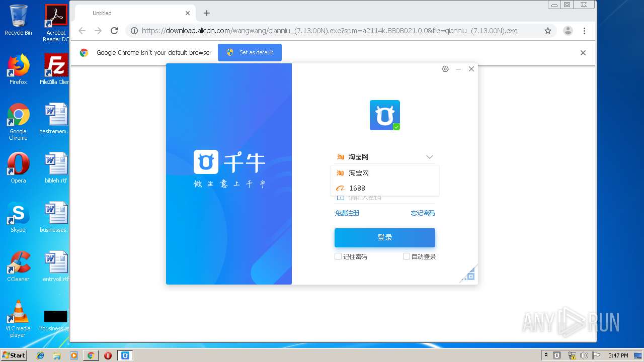Click the password input field
Screen dimensions: 644x362
385,198
